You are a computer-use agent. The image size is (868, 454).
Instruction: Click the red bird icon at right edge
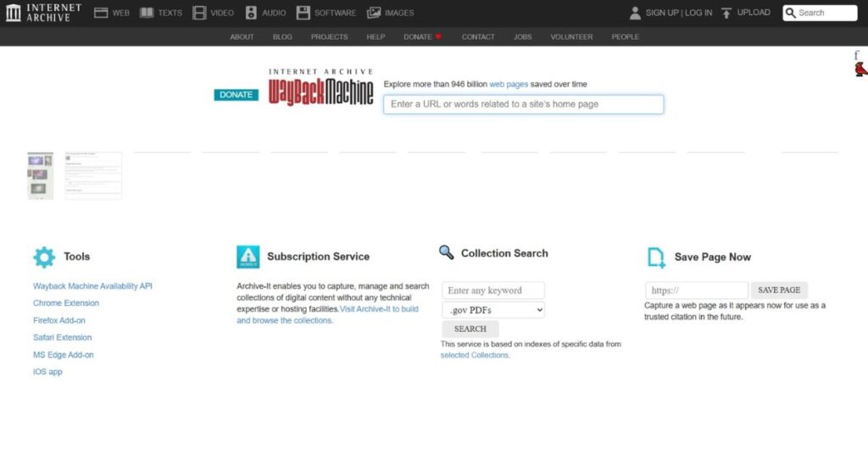(861, 69)
